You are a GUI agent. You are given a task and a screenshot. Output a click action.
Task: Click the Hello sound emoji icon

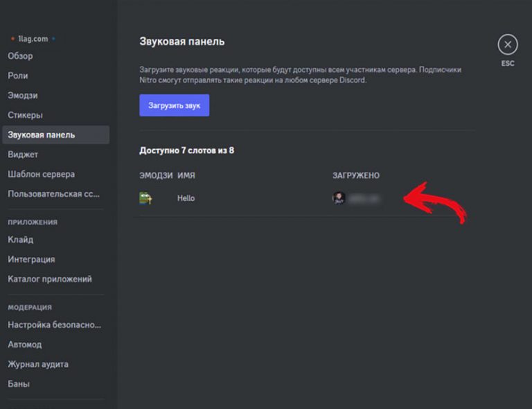point(145,198)
